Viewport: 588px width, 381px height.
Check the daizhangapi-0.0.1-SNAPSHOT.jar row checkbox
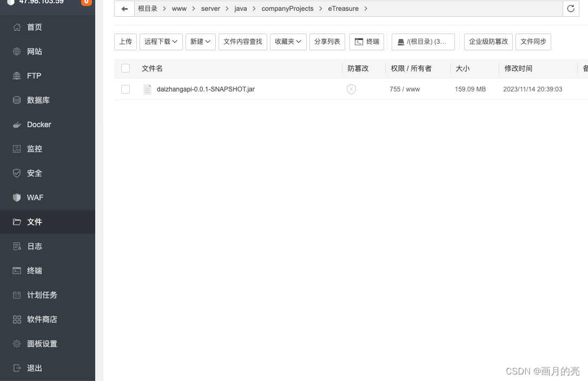(125, 89)
